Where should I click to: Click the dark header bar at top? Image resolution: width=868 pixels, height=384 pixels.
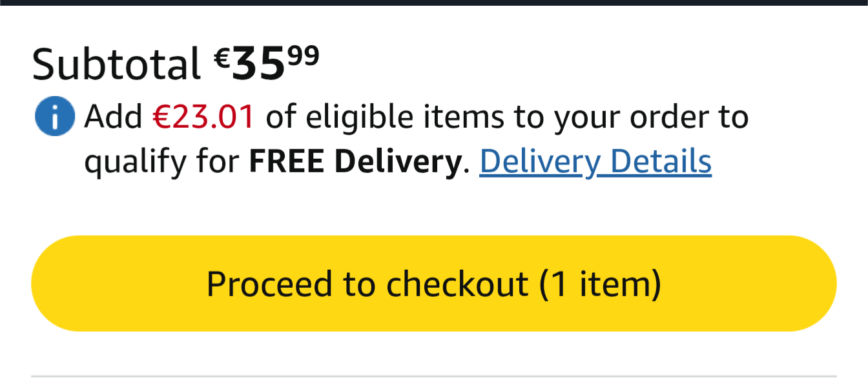pyautogui.click(x=434, y=3)
